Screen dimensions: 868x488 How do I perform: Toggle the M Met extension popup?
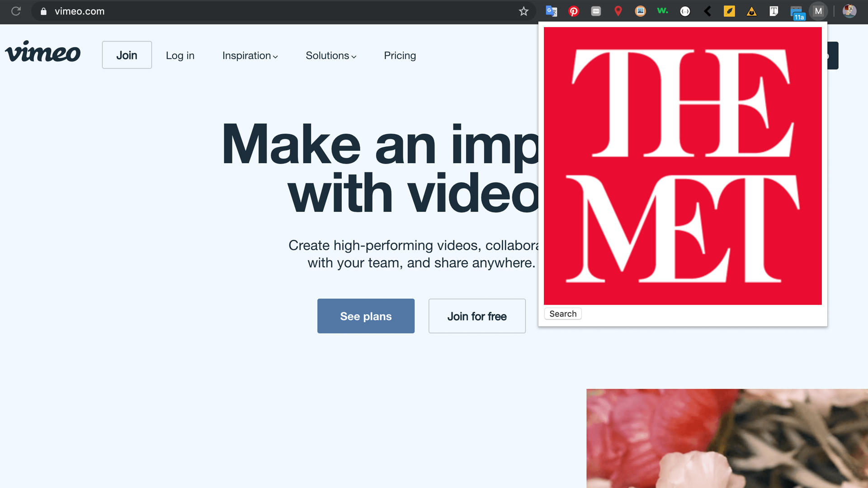tap(818, 11)
